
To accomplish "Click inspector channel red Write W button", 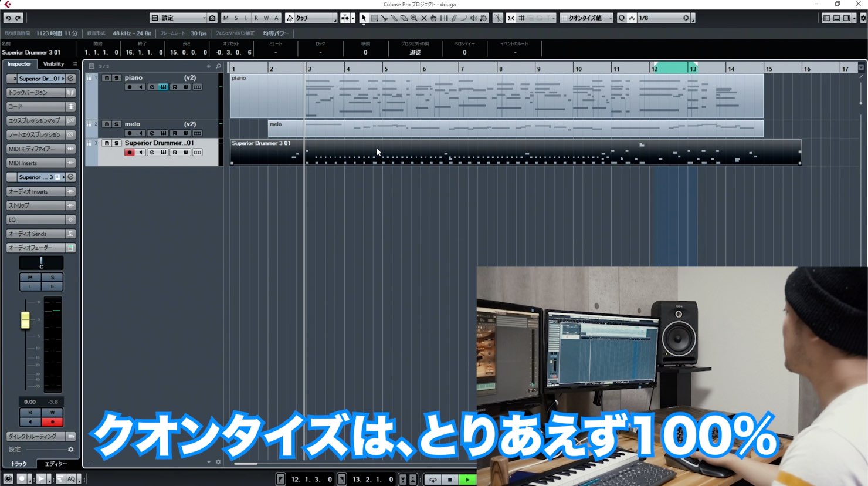I will pos(52,413).
